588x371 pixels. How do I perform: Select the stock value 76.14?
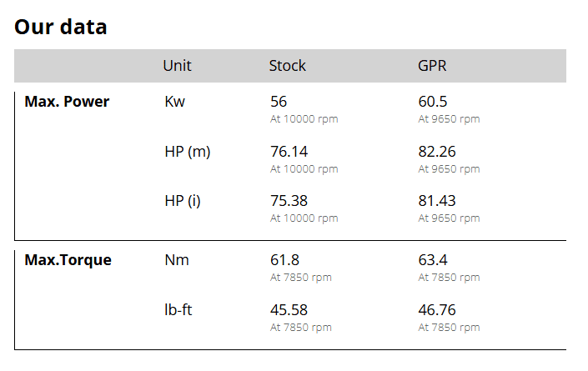click(x=289, y=152)
